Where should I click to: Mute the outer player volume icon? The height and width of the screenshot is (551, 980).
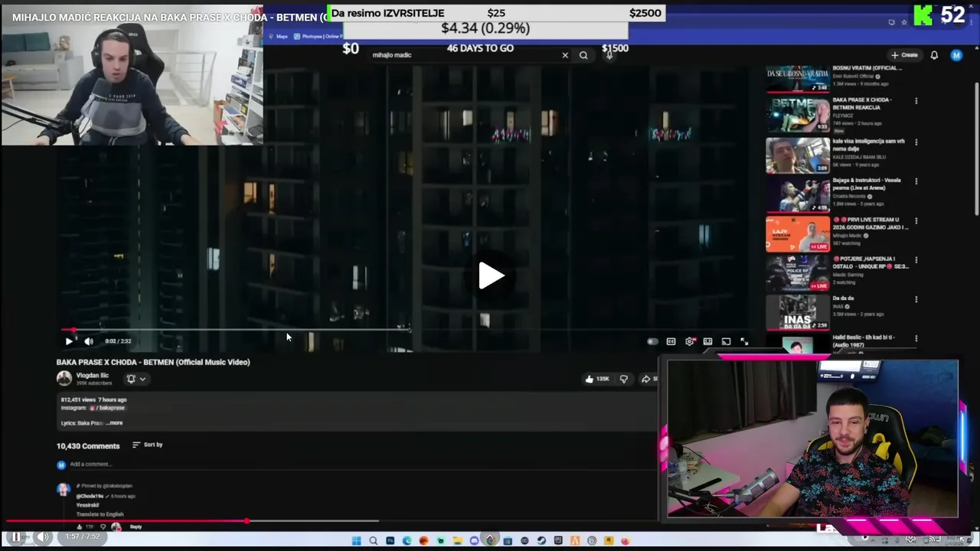click(43, 537)
